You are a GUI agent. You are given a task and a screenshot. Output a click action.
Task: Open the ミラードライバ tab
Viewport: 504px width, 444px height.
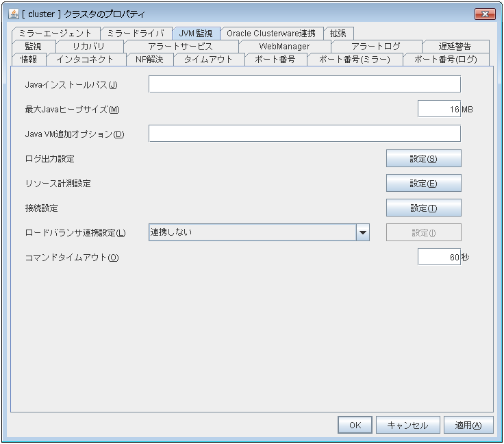pos(136,34)
